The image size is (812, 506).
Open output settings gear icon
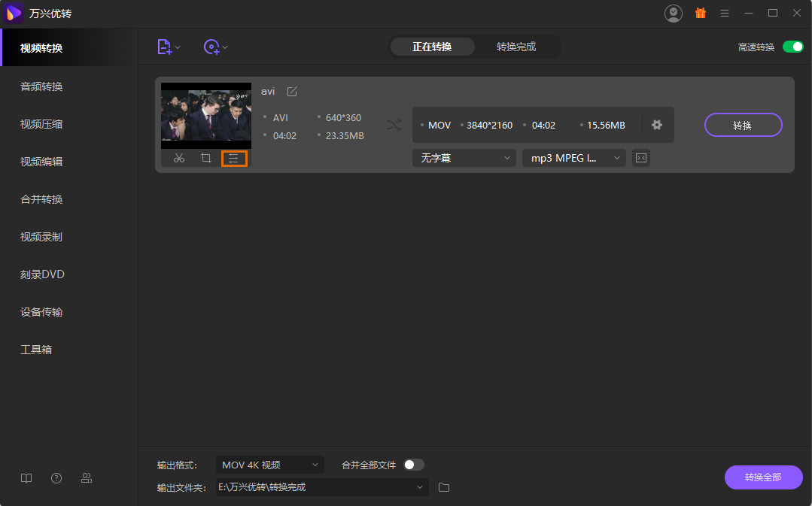(x=657, y=125)
